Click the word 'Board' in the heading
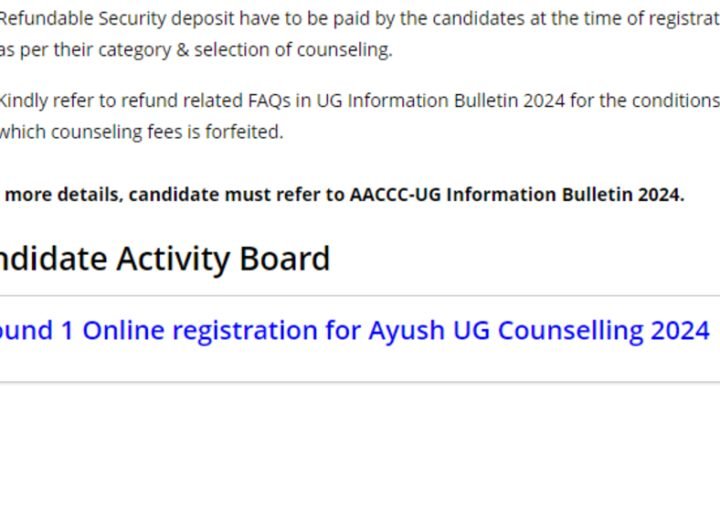This screenshot has width=720, height=530. tap(285, 259)
